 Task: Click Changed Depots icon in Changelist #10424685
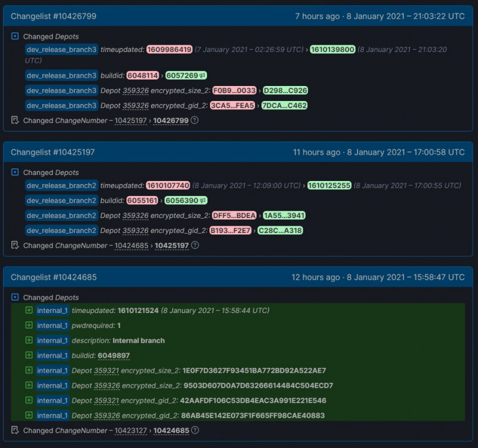(15, 297)
